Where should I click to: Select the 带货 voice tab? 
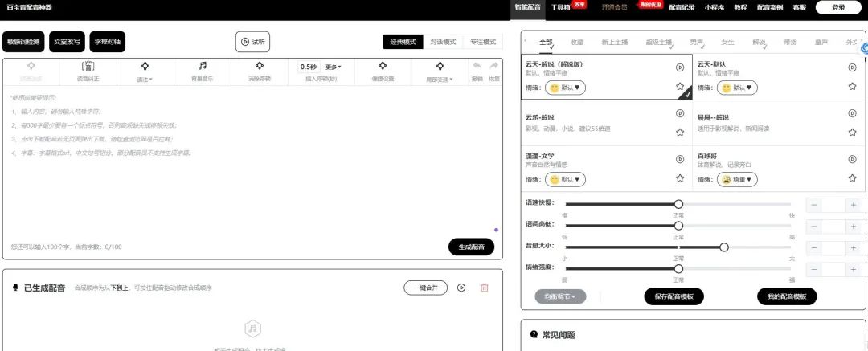tap(790, 42)
